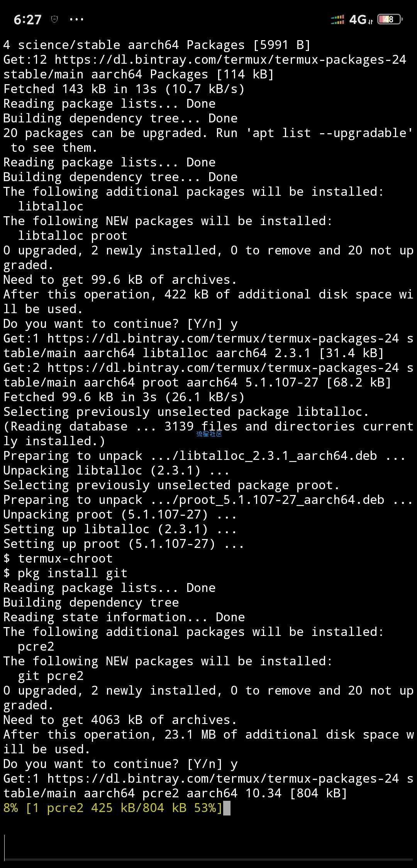Tap the '$ termux-chroot' command line
This screenshot has height=868, width=417.
(58, 559)
